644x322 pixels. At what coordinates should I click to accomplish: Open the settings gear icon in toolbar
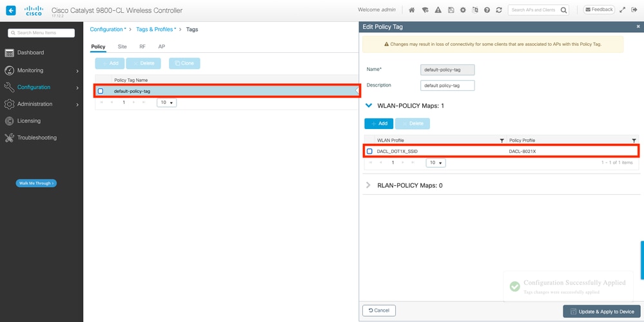click(463, 10)
